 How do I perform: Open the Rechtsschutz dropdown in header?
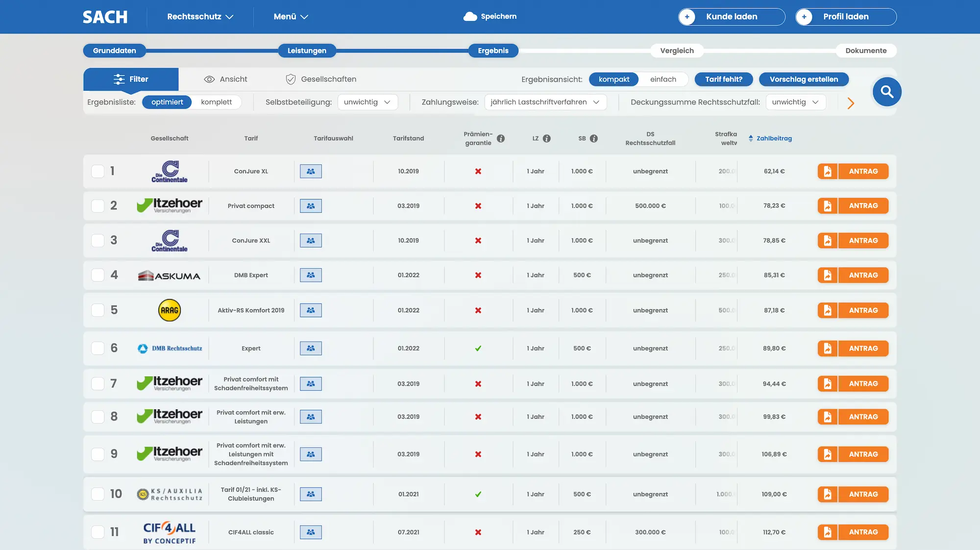(200, 17)
